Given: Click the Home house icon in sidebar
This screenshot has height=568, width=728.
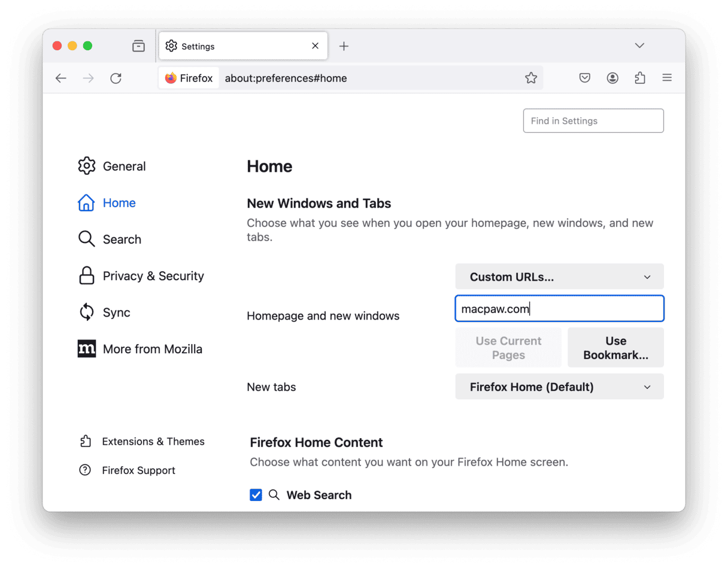Looking at the screenshot, I should 86,203.
